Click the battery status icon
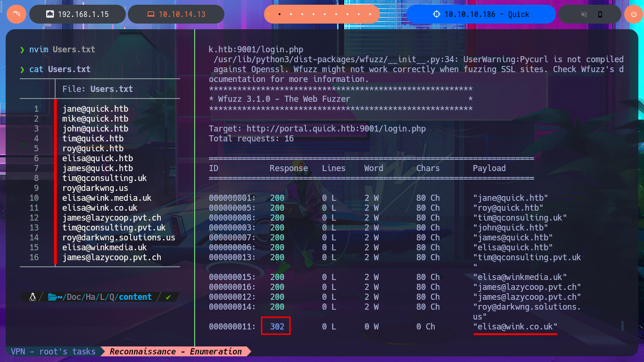This screenshot has width=644, height=362. (600, 14)
